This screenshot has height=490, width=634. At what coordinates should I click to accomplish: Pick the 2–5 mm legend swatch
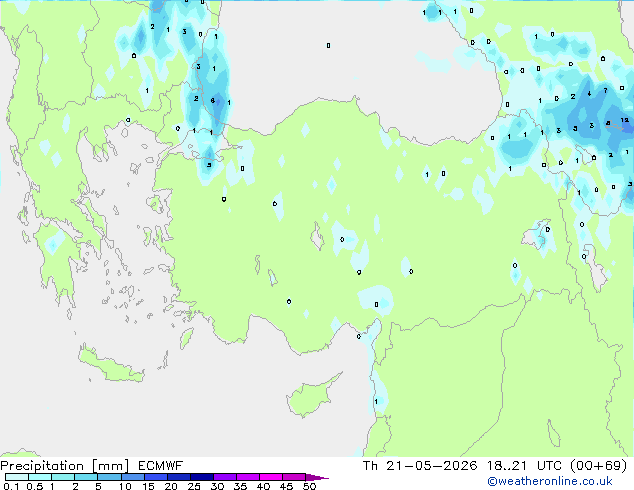[x=86, y=477]
